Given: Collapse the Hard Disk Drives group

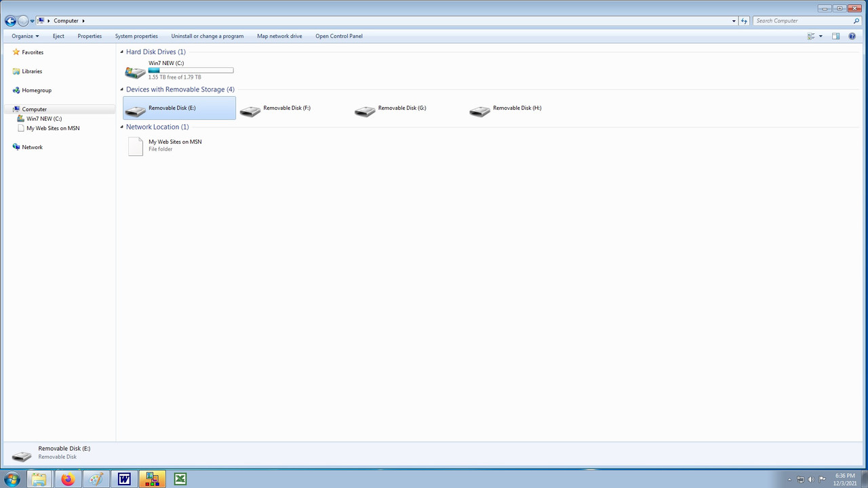Looking at the screenshot, I should pos(122,52).
